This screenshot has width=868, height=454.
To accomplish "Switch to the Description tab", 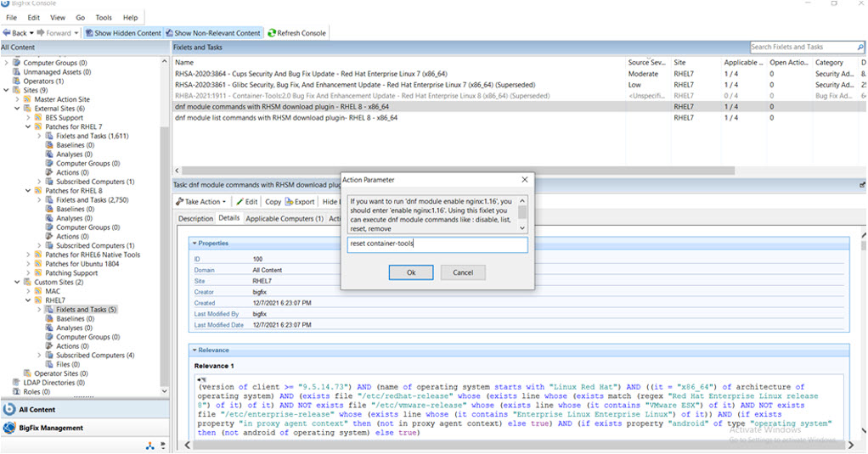I will [195, 218].
